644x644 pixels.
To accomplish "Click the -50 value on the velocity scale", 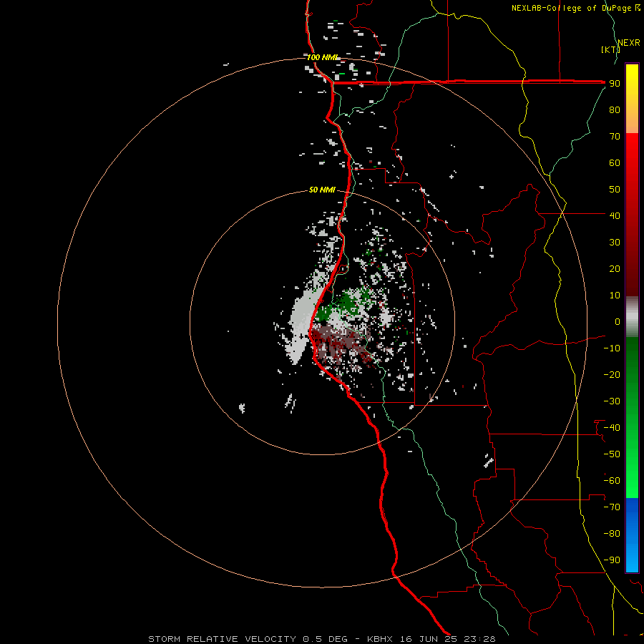I will click(612, 454).
